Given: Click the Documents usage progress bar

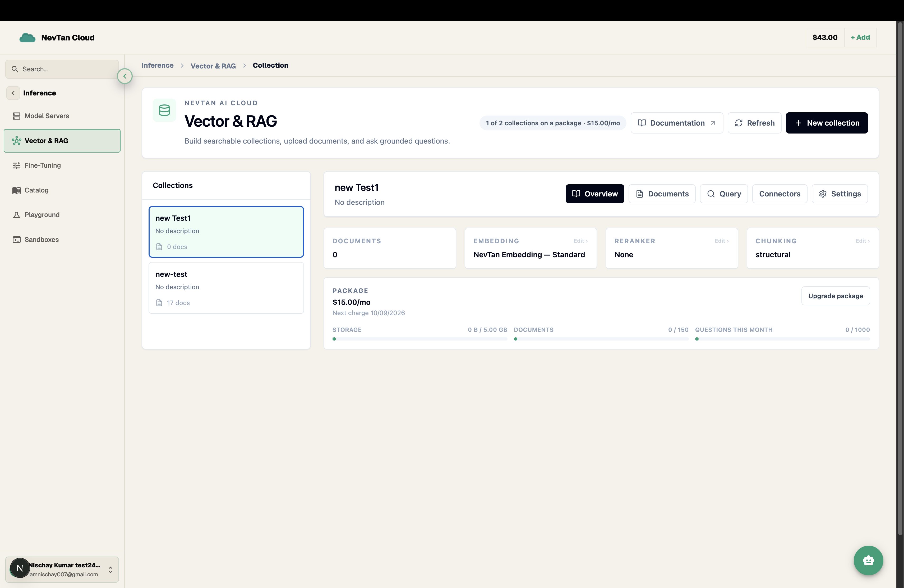Looking at the screenshot, I should click(601, 339).
